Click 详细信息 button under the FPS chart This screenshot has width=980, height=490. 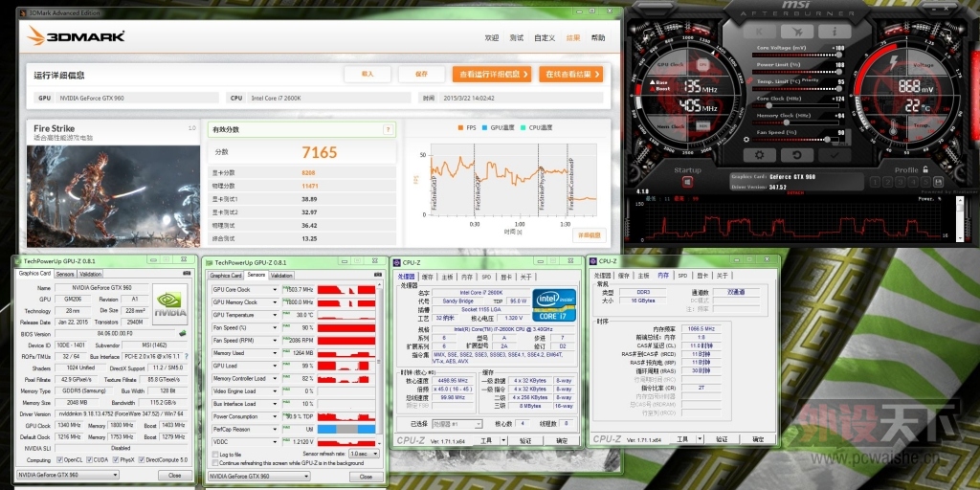589,235
